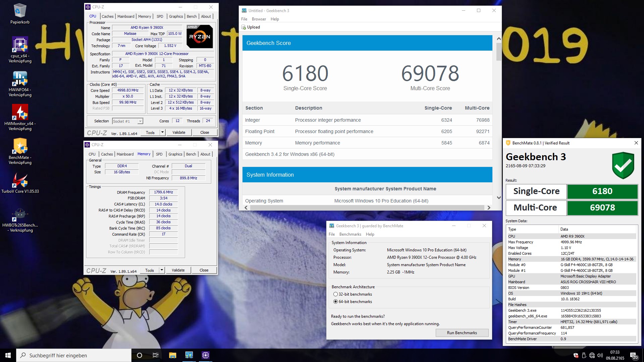Click Geekbench scrollbar right arrow
This screenshot has height=362, width=644.
pyautogui.click(x=489, y=208)
